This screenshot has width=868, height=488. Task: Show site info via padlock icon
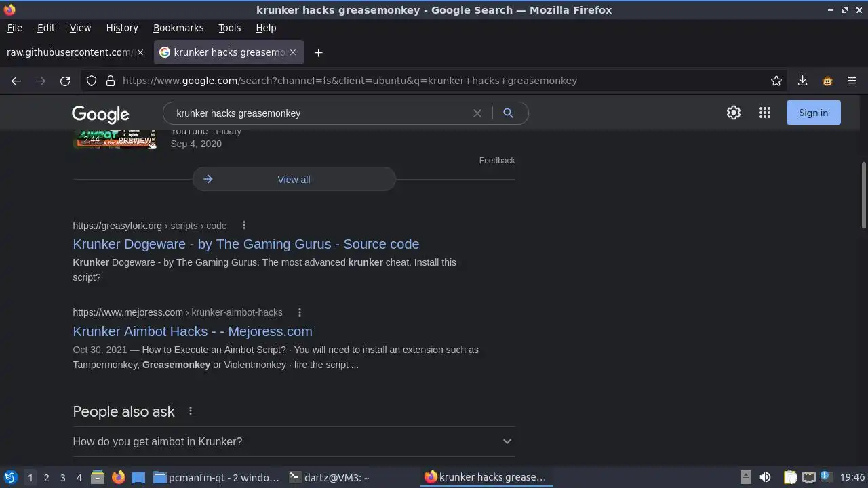[111, 81]
